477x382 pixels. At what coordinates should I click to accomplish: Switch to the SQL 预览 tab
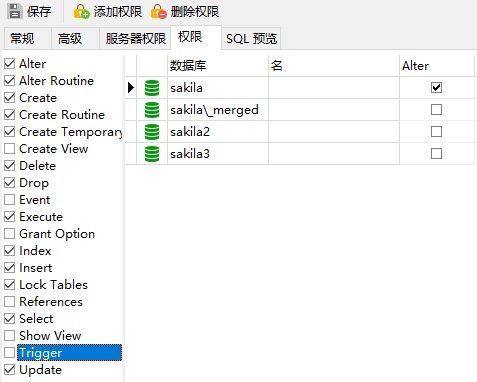pos(251,39)
